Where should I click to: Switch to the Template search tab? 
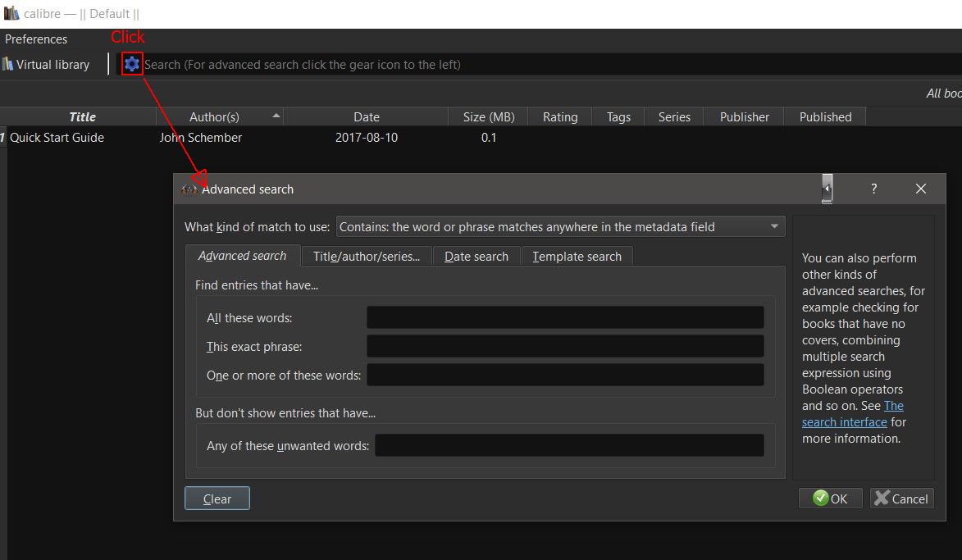click(x=577, y=257)
